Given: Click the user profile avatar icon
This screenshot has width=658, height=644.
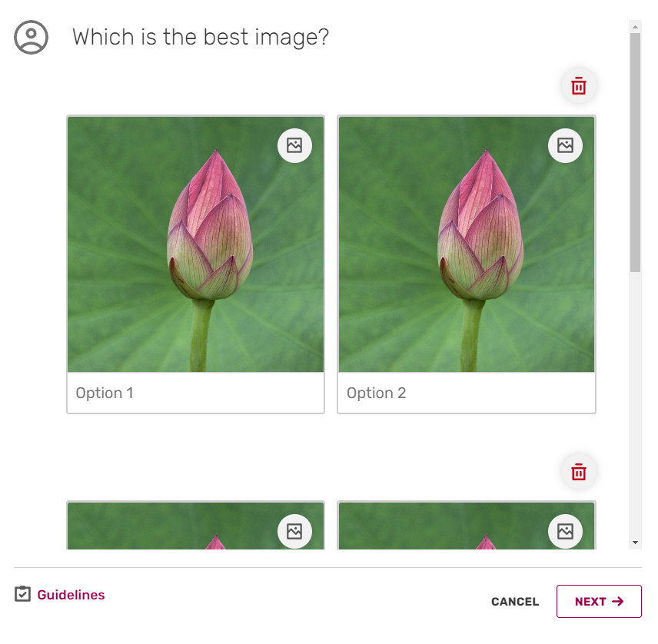Looking at the screenshot, I should pyautogui.click(x=31, y=37).
